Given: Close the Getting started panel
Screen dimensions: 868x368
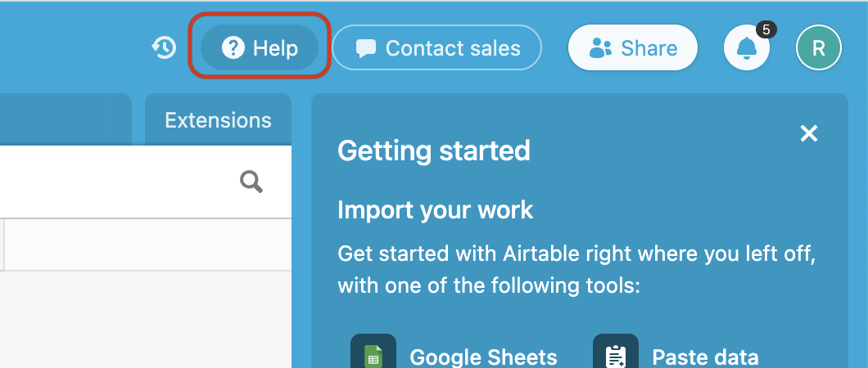Looking at the screenshot, I should coord(809,133).
